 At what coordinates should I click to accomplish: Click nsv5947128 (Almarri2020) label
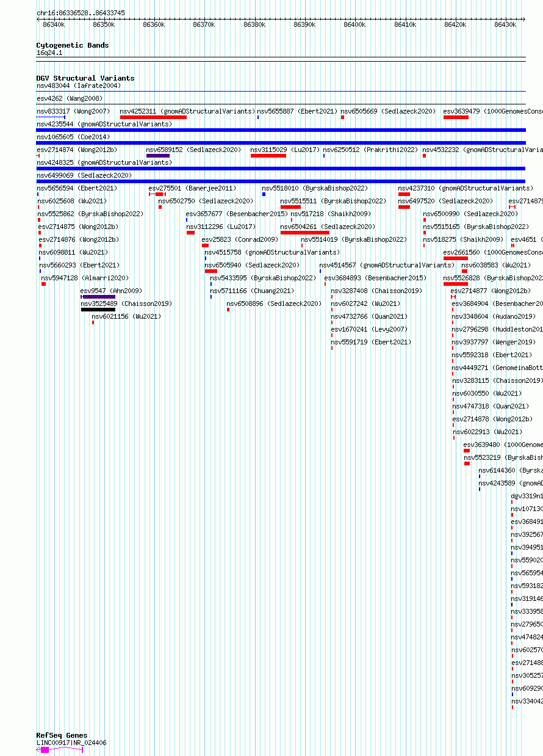[85, 278]
